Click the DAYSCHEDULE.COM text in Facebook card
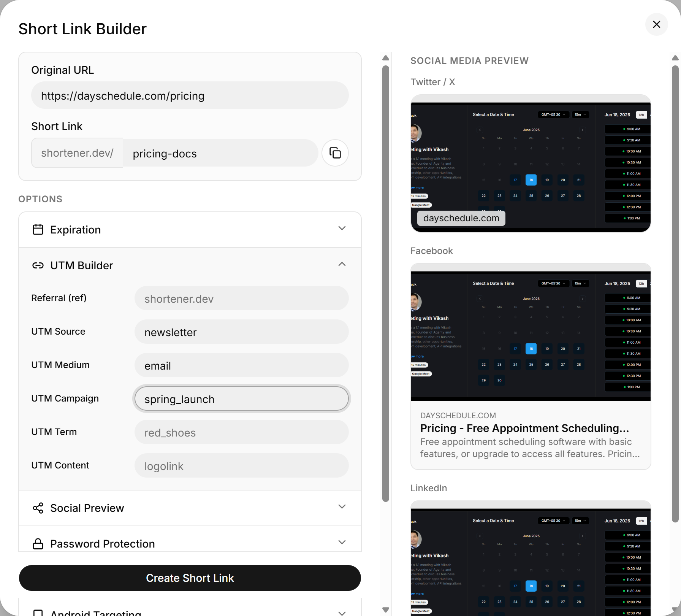Screen dimensions: 681x616 (458, 416)
